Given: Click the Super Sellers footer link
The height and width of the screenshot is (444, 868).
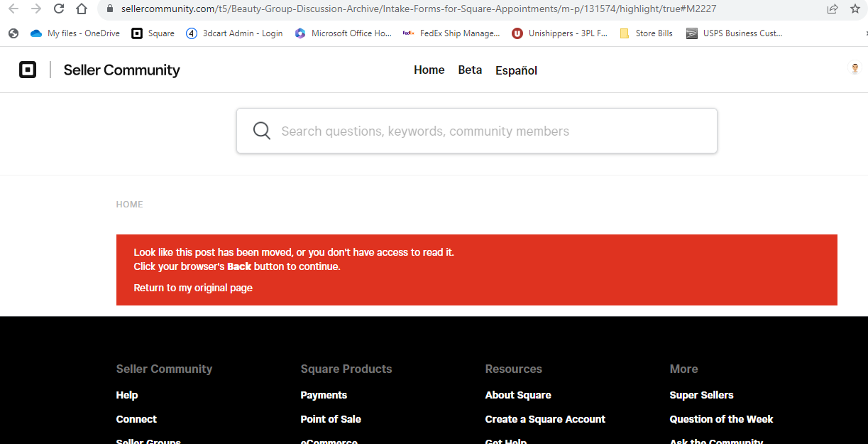Looking at the screenshot, I should [x=701, y=394].
